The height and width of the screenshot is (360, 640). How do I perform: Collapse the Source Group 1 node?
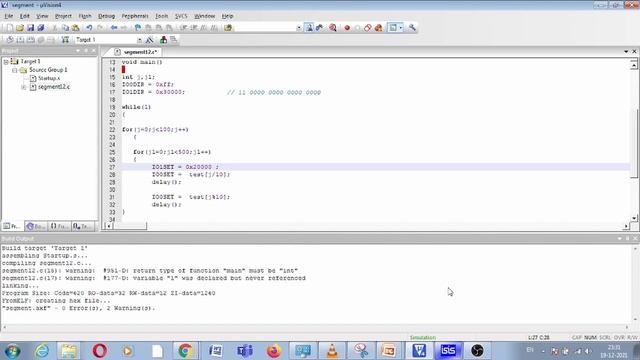15,70
